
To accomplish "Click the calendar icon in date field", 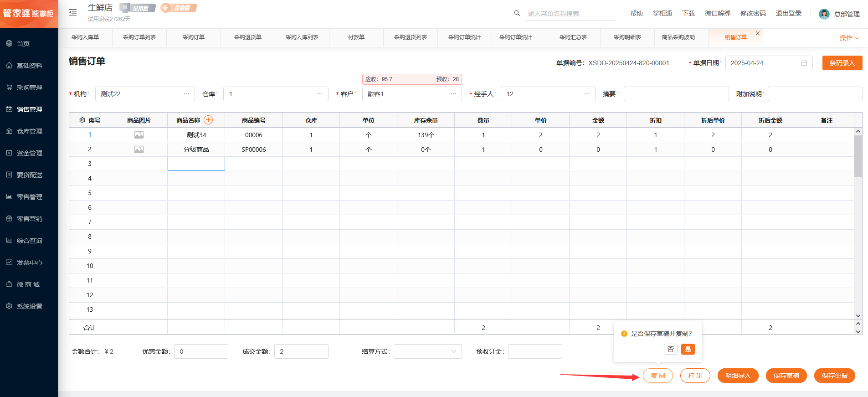I will (x=804, y=63).
